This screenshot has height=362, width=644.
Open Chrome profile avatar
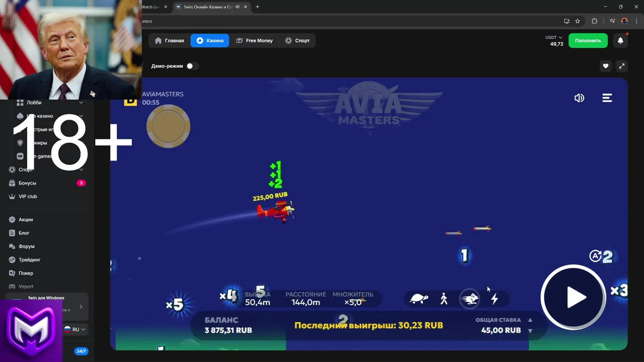point(624,21)
